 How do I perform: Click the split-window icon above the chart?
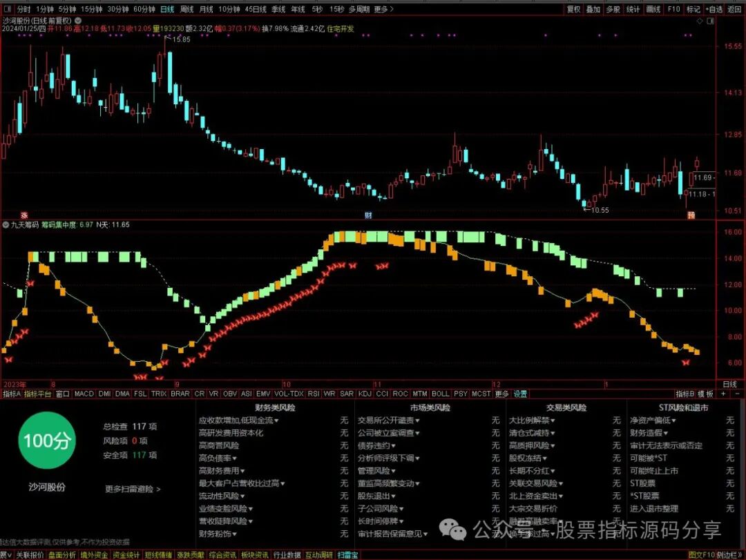(x=710, y=21)
